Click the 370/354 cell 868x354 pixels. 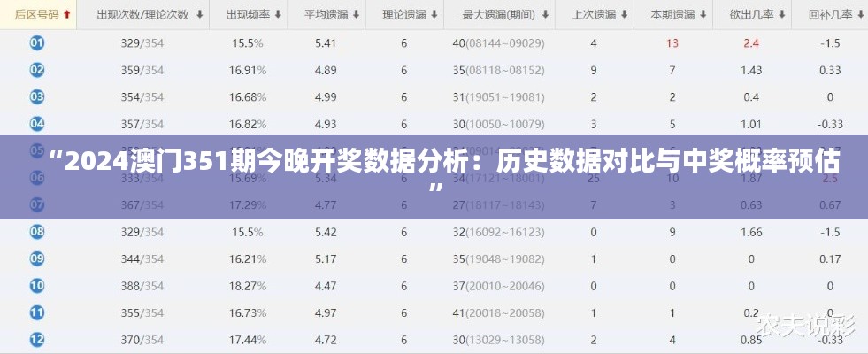point(142,340)
